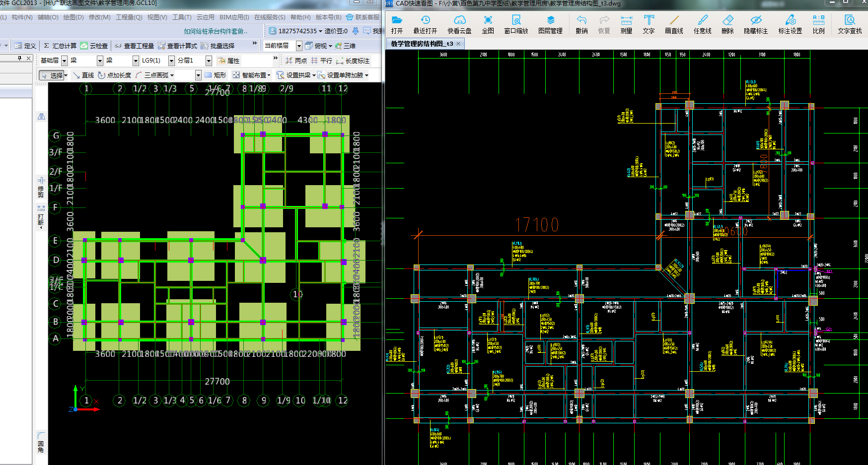Select the 删除 eraser tool
The image size is (868, 465).
point(727,24)
